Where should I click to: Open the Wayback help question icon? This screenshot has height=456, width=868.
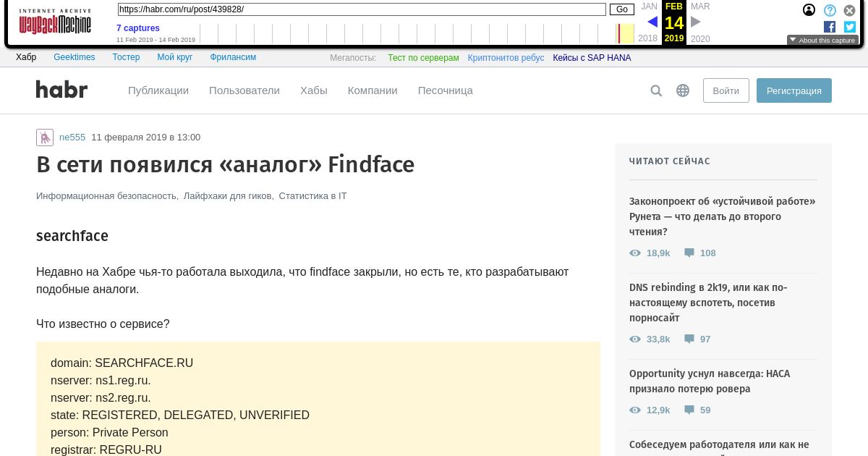[830, 10]
